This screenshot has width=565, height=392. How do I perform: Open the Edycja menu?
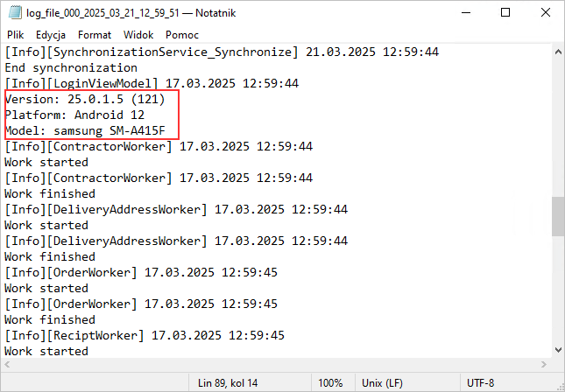tap(51, 35)
